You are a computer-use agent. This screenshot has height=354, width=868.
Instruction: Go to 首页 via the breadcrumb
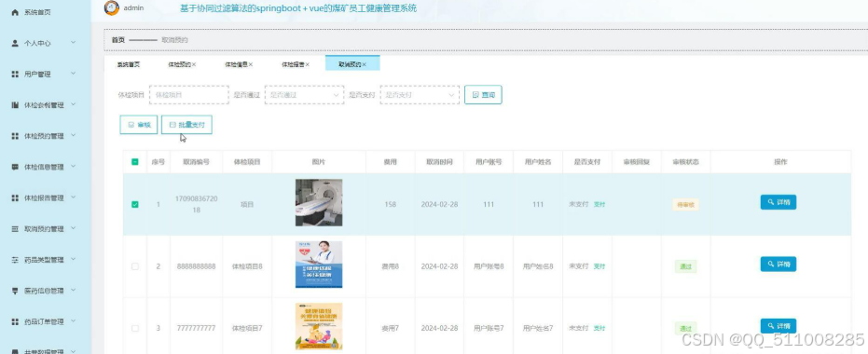pyautogui.click(x=117, y=40)
